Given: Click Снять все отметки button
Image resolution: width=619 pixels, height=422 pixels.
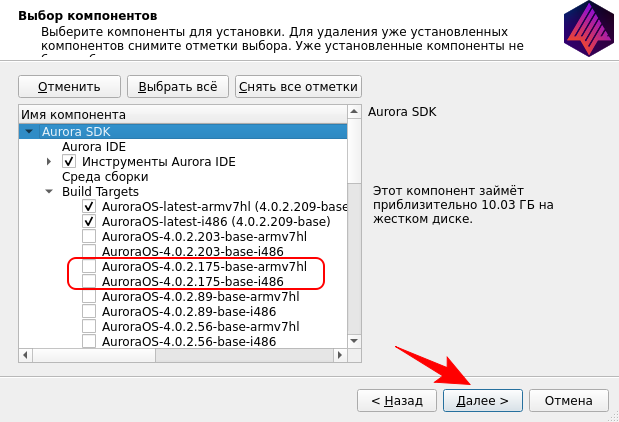Looking at the screenshot, I should click(x=298, y=87).
